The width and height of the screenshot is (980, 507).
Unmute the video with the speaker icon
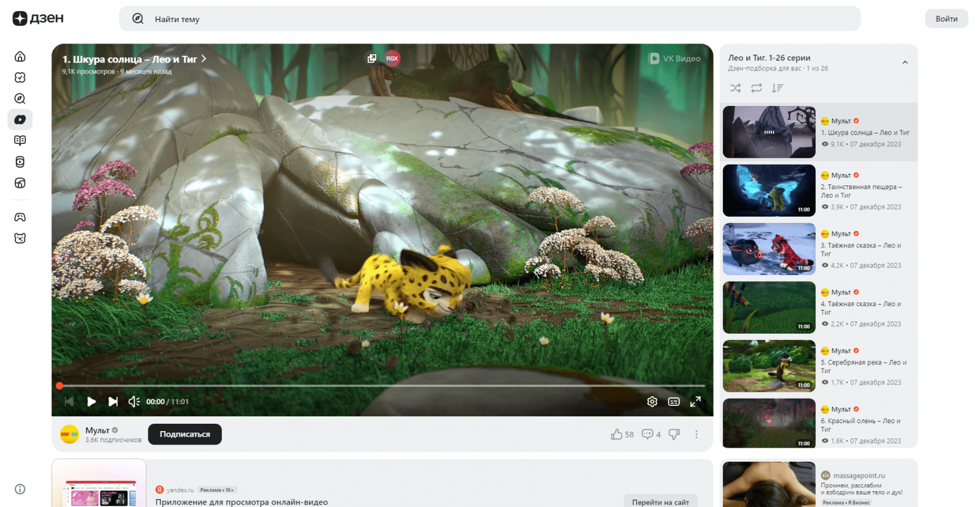click(134, 402)
